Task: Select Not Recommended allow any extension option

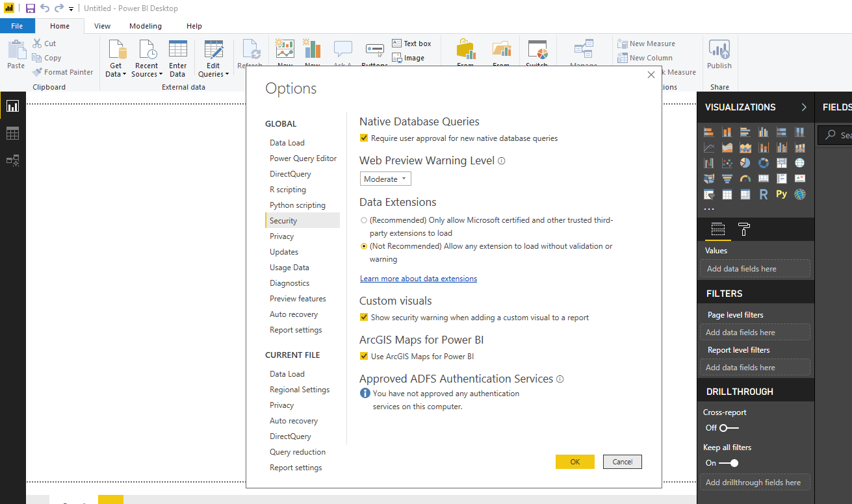Action: 364,246
